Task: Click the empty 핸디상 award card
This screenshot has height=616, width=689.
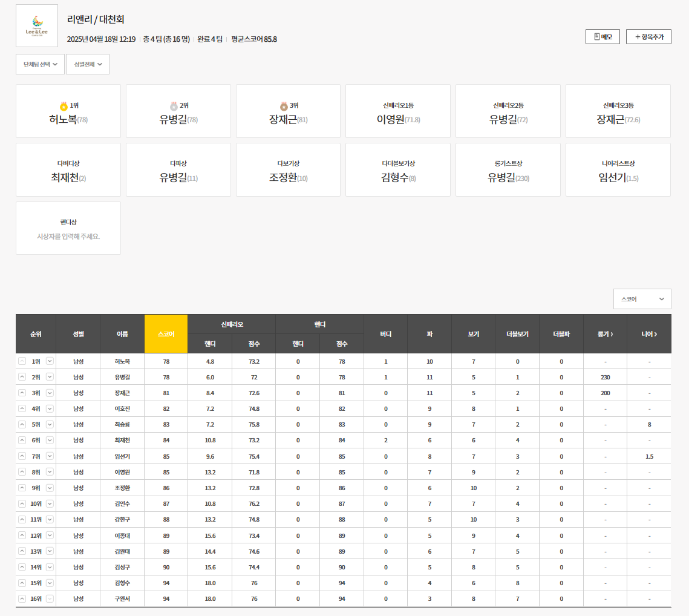Action: (x=68, y=228)
